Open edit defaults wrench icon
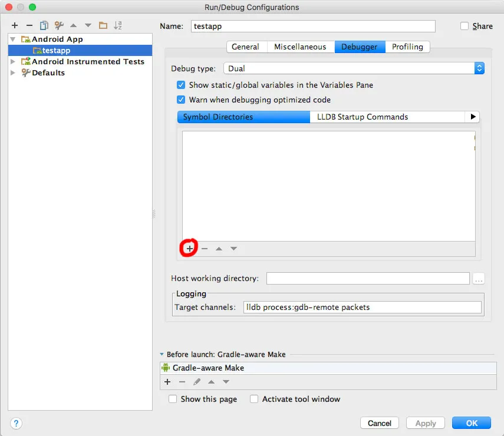 pos(59,25)
